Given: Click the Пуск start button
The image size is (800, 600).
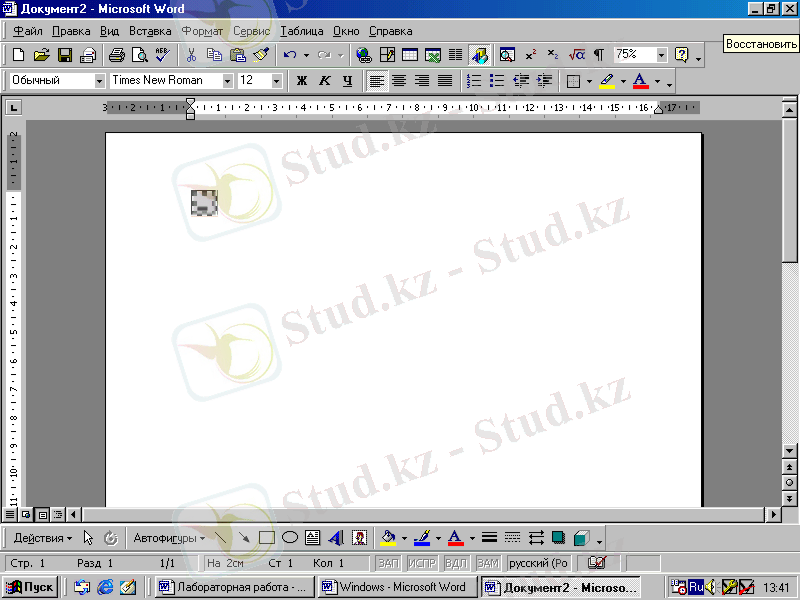Looking at the screenshot, I should coord(30,587).
